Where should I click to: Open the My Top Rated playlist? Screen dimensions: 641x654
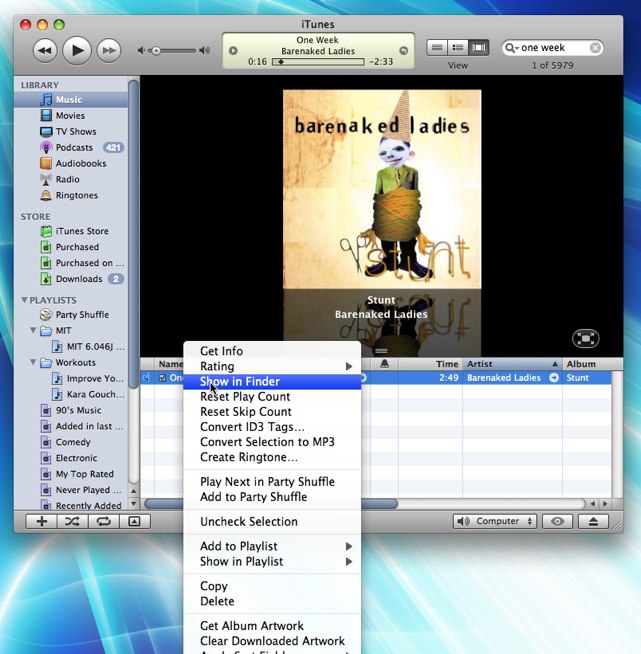click(71, 474)
